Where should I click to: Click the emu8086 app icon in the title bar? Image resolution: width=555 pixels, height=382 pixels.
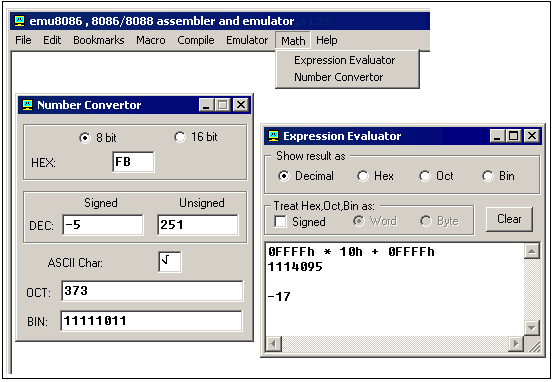[x=19, y=21]
